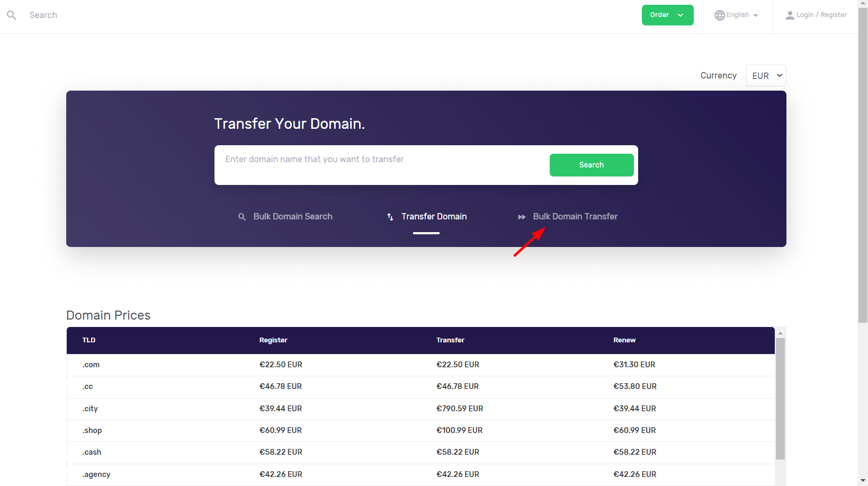Select the .agency TLD cell
The image size is (868, 486).
[96, 474]
